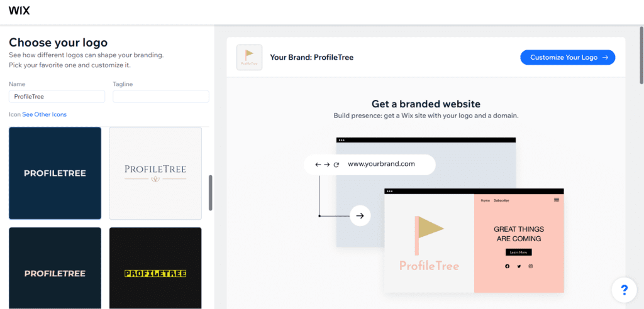This screenshot has height=309, width=644.
Task: Select the white serif ProfileTree logo with lotus
Action: [x=155, y=173]
